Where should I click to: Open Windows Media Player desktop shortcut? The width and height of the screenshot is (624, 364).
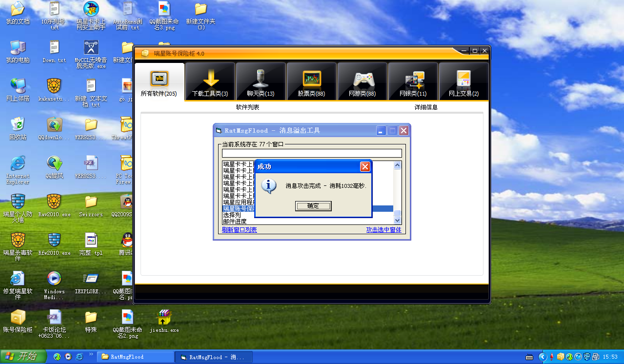click(54, 285)
